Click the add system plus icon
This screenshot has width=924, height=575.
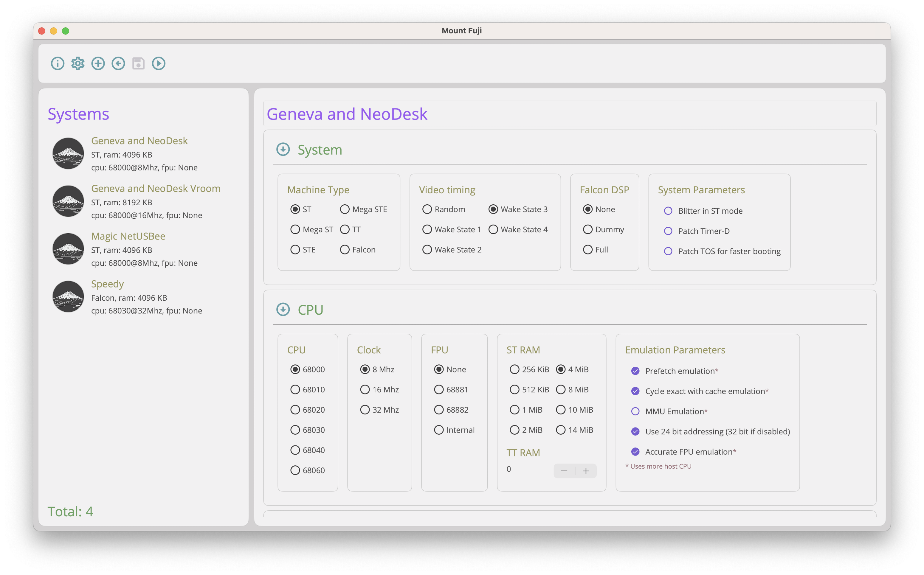(98, 63)
